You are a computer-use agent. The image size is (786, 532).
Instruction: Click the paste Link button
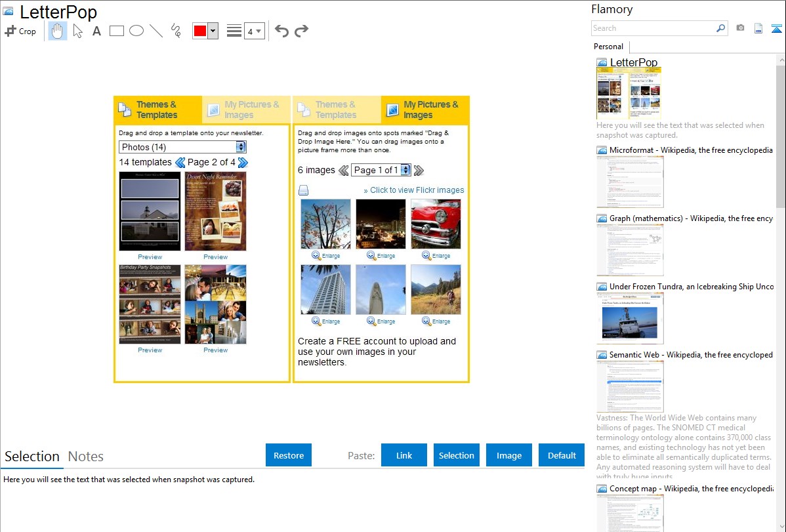(x=404, y=455)
